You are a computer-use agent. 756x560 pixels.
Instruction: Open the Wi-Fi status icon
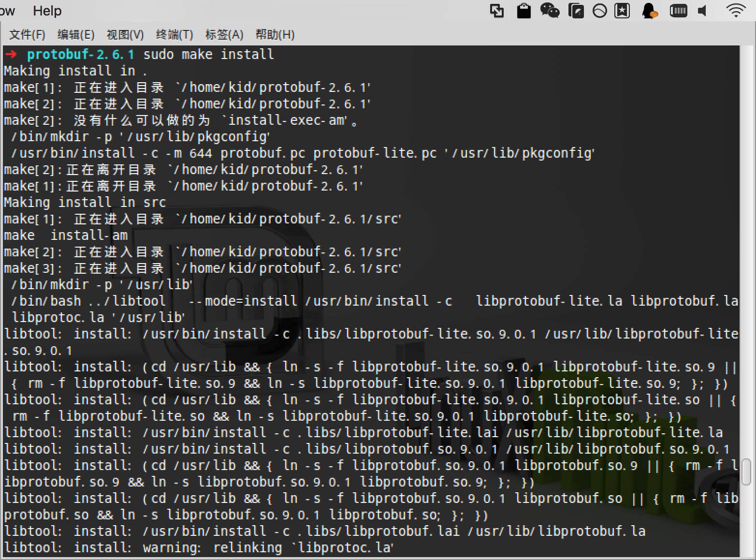[x=736, y=11]
